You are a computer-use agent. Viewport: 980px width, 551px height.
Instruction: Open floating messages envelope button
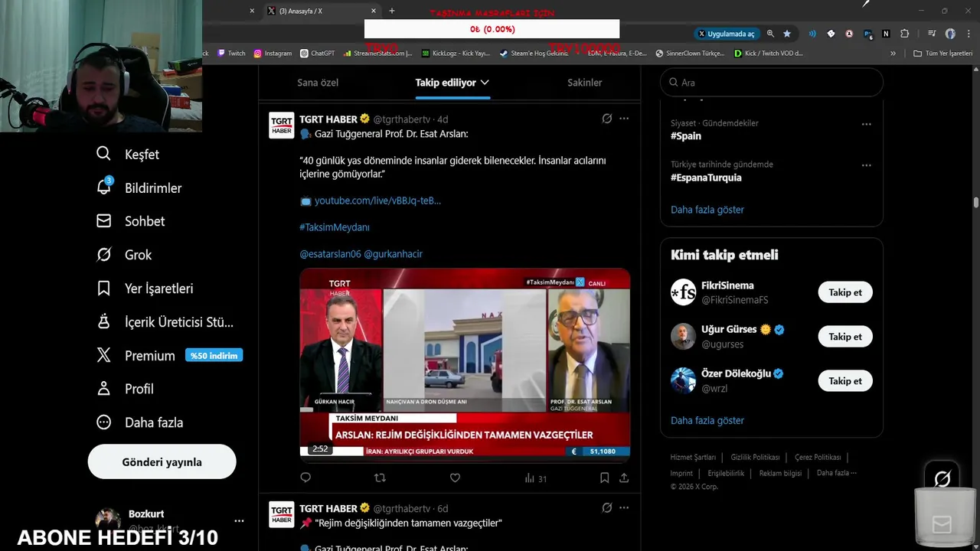click(942, 525)
